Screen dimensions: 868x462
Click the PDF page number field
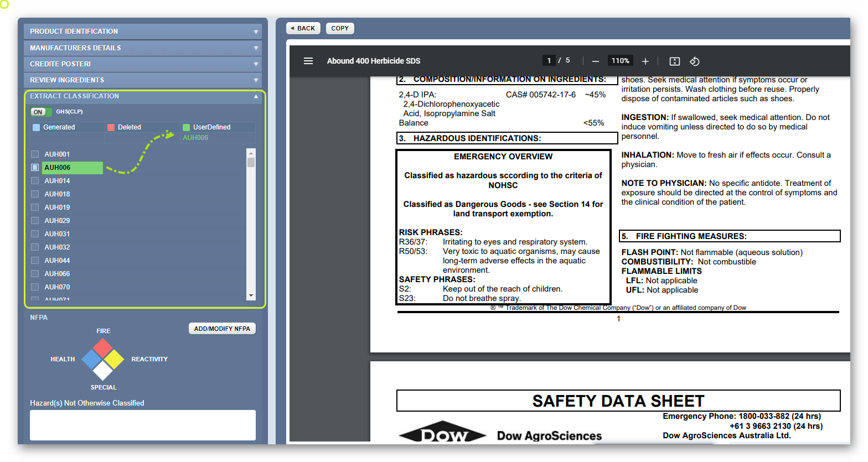549,61
